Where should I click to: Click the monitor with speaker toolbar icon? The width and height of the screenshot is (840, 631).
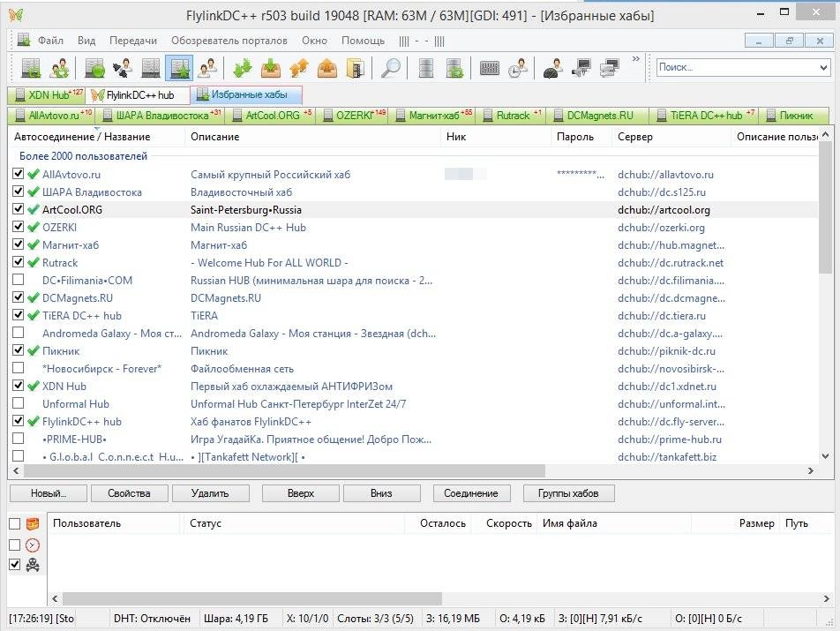[x=581, y=68]
